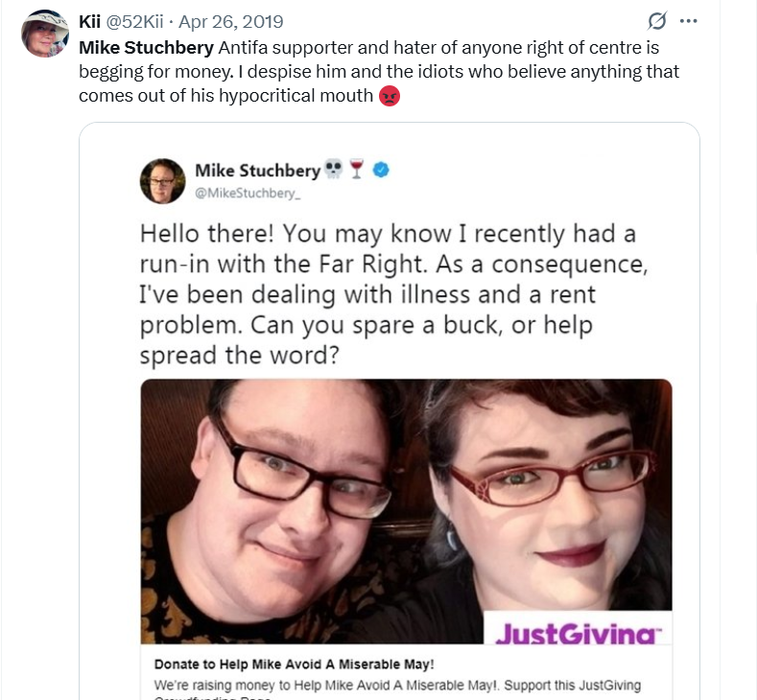757x700 pixels.
Task: Click the We're raising money description text
Action: (x=397, y=685)
